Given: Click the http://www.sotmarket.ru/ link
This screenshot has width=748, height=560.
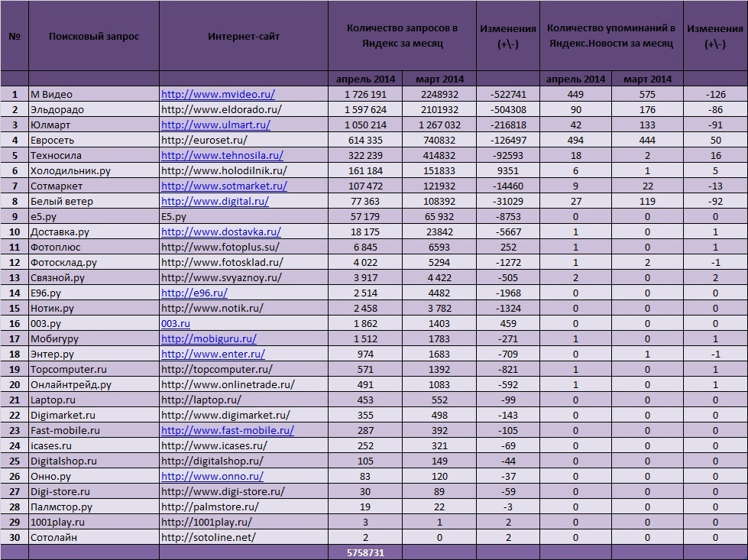Looking at the screenshot, I should [x=224, y=186].
